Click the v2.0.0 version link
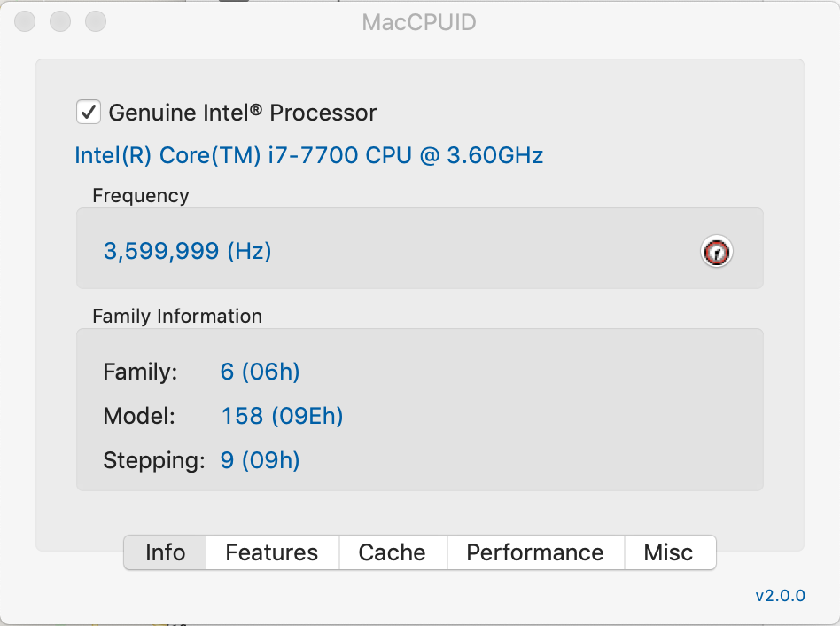 (780, 596)
